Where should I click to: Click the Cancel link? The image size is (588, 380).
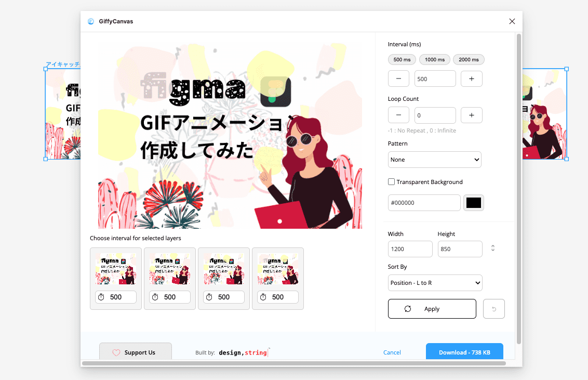[392, 352]
